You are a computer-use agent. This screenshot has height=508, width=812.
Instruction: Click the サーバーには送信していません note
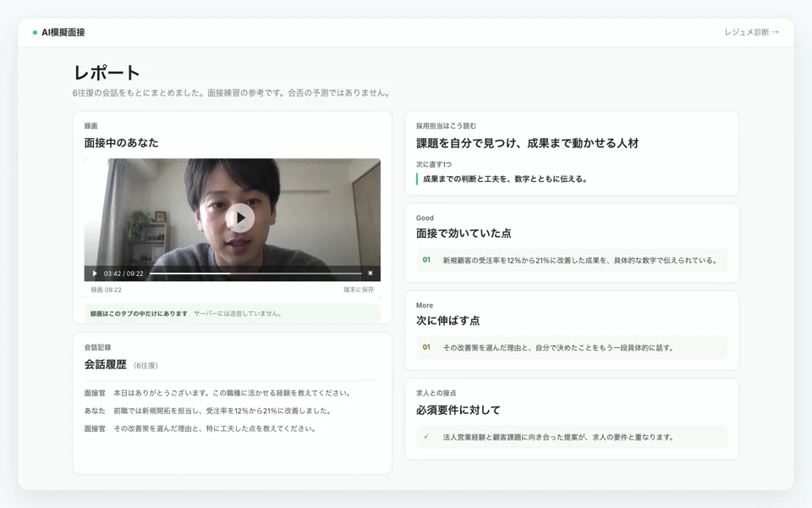[x=238, y=313]
